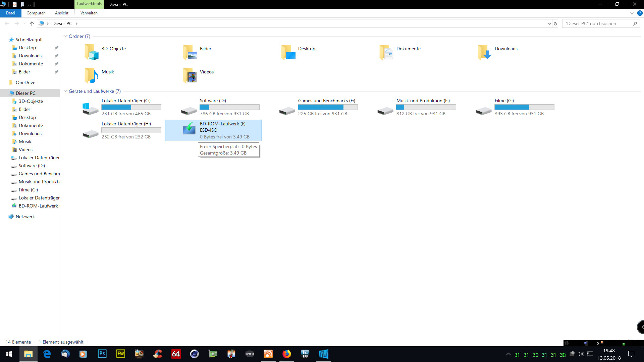This screenshot has width=644, height=362.
Task: Open the 3D-Objekte folder icon
Action: [91, 52]
